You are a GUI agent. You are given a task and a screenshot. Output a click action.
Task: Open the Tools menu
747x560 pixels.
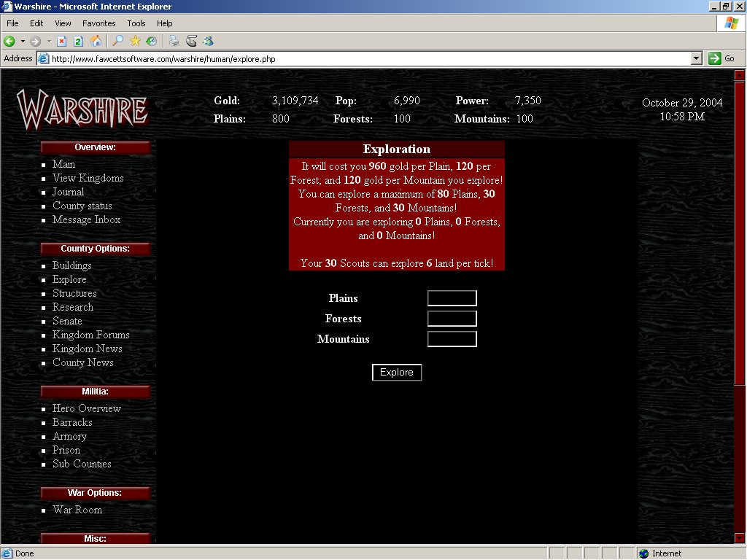pyautogui.click(x=136, y=23)
